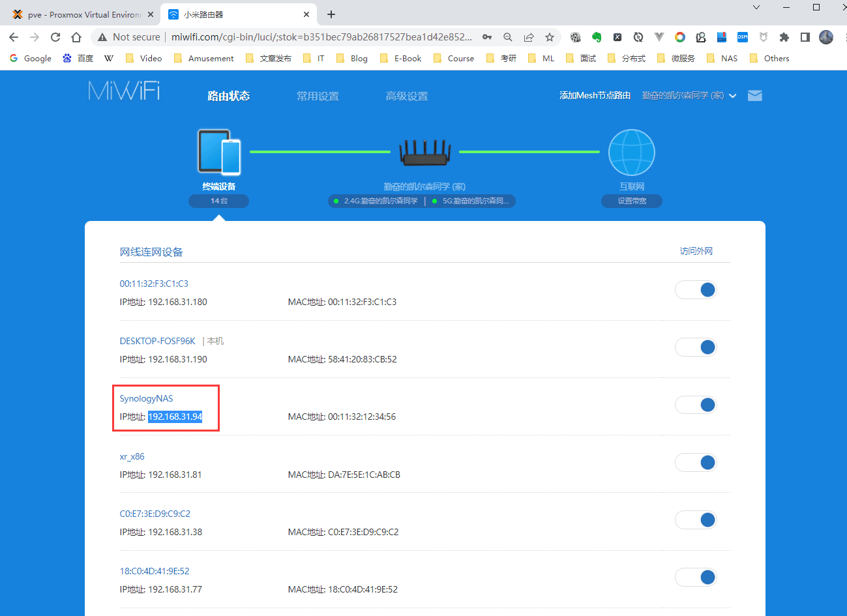The width and height of the screenshot is (847, 616).
Task: Open a new browser tab
Action: 331,14
